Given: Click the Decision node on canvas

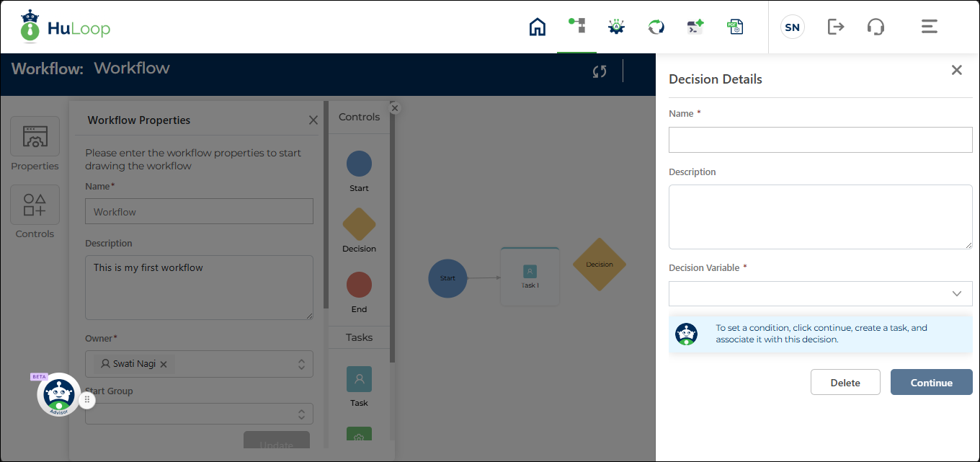Looking at the screenshot, I should pyautogui.click(x=600, y=265).
